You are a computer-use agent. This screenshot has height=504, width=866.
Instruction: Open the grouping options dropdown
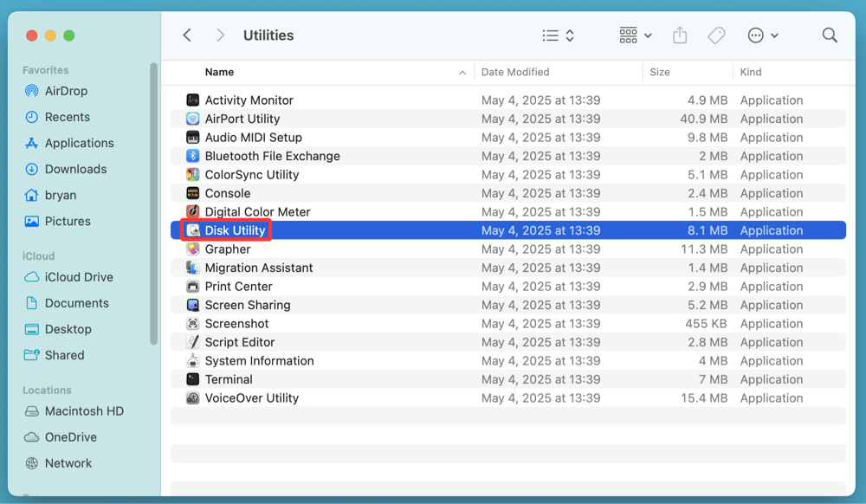coord(635,35)
